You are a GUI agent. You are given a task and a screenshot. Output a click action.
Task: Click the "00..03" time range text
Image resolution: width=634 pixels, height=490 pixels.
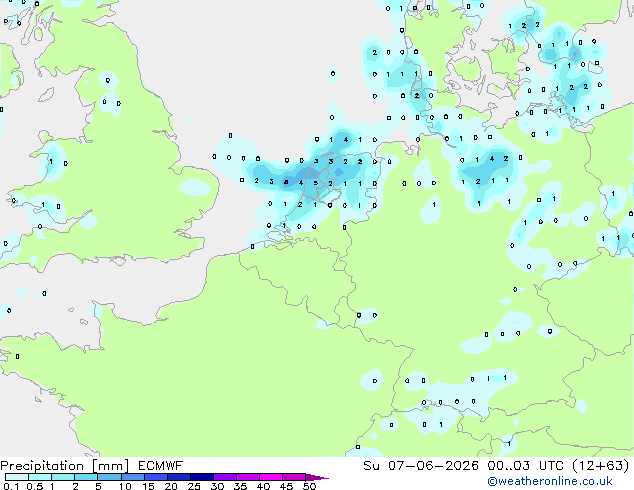509,466
